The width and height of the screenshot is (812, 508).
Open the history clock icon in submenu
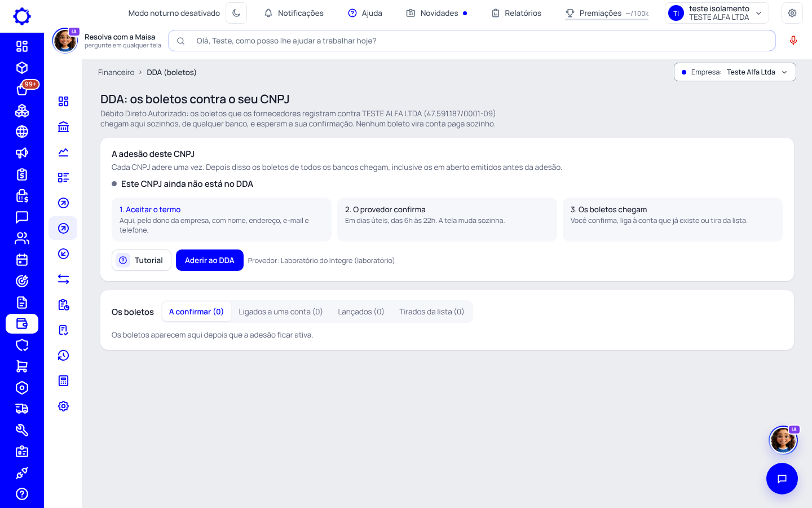63,356
